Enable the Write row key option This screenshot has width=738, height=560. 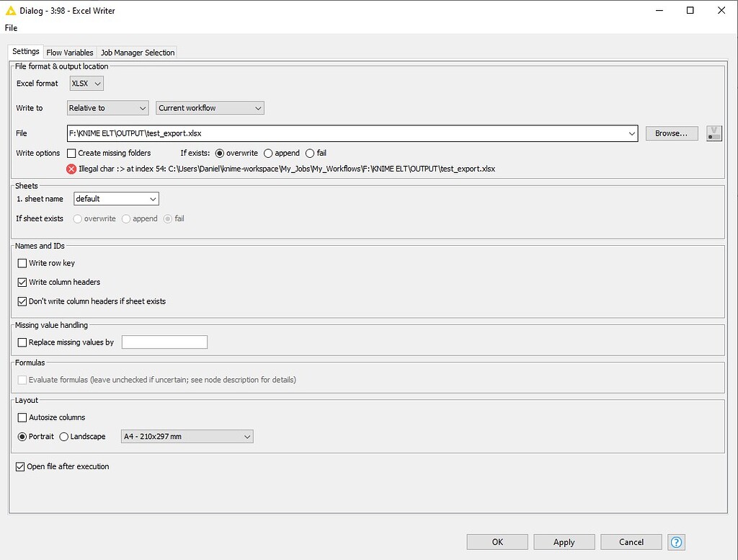point(22,263)
